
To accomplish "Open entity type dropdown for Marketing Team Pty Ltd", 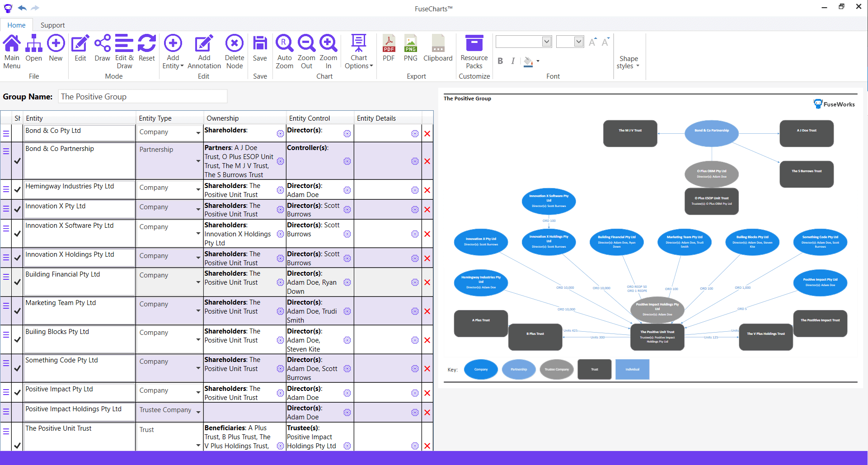I will (x=198, y=311).
